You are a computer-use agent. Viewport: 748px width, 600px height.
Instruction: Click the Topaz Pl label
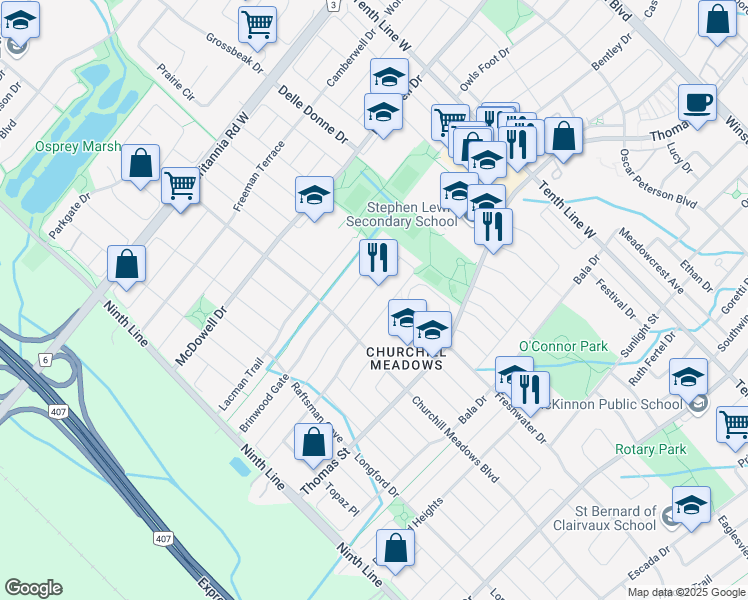[342, 499]
